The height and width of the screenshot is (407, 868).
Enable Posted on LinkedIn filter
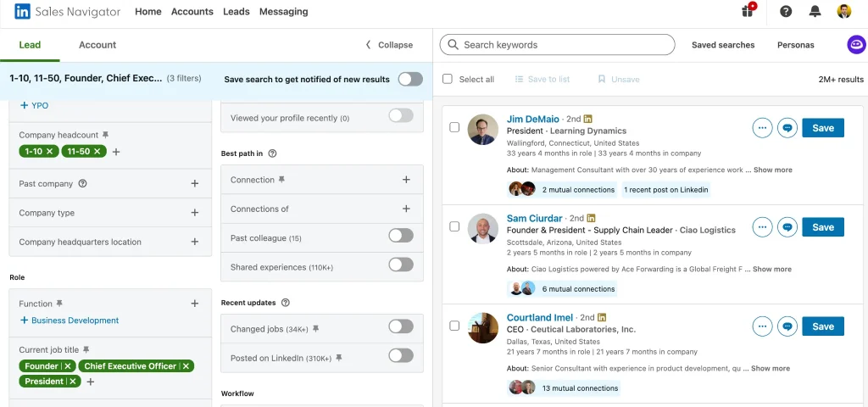click(401, 355)
